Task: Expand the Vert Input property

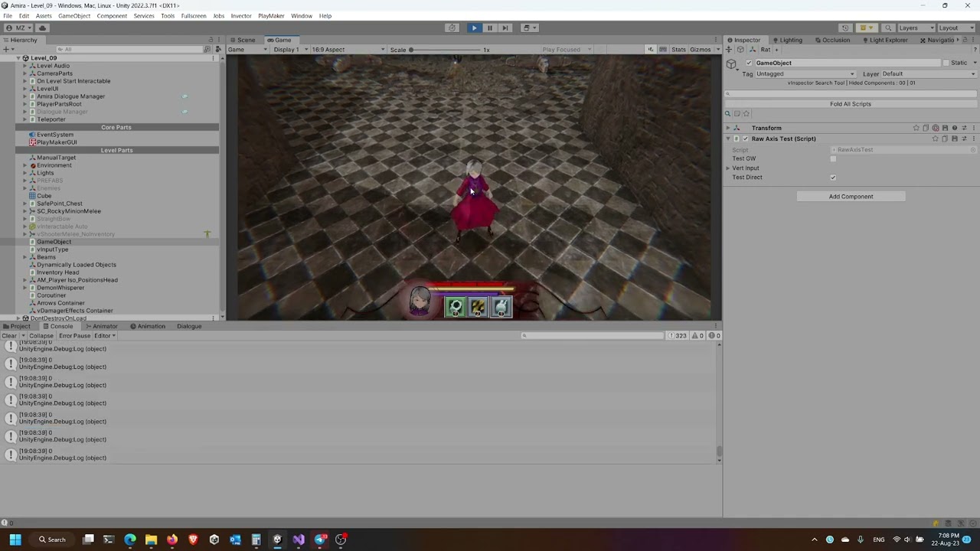Action: [728, 168]
